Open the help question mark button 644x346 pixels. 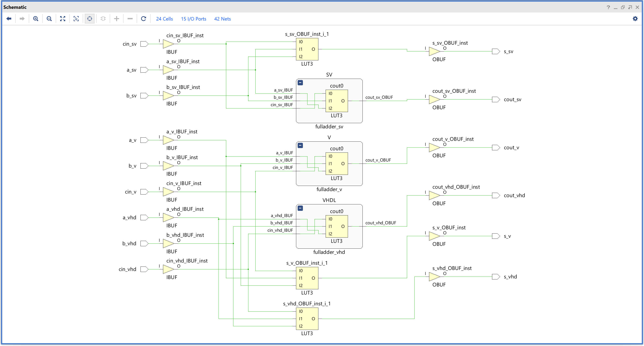pos(608,7)
